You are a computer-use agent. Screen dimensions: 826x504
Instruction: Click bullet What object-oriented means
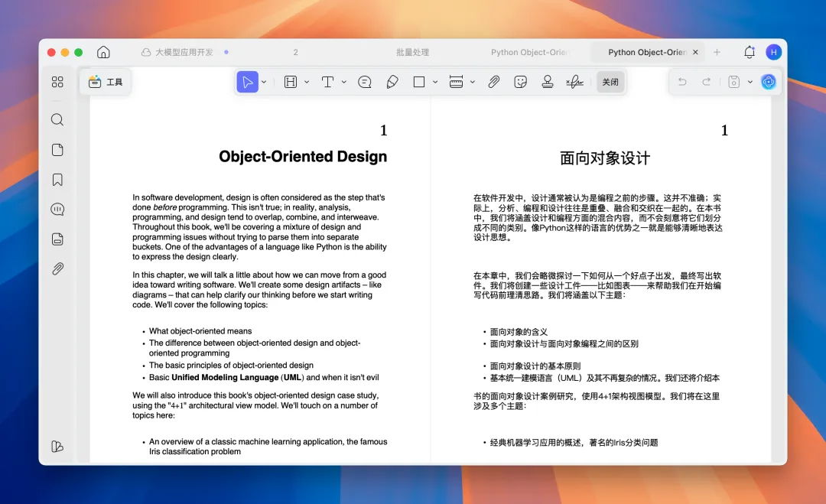[x=200, y=330]
